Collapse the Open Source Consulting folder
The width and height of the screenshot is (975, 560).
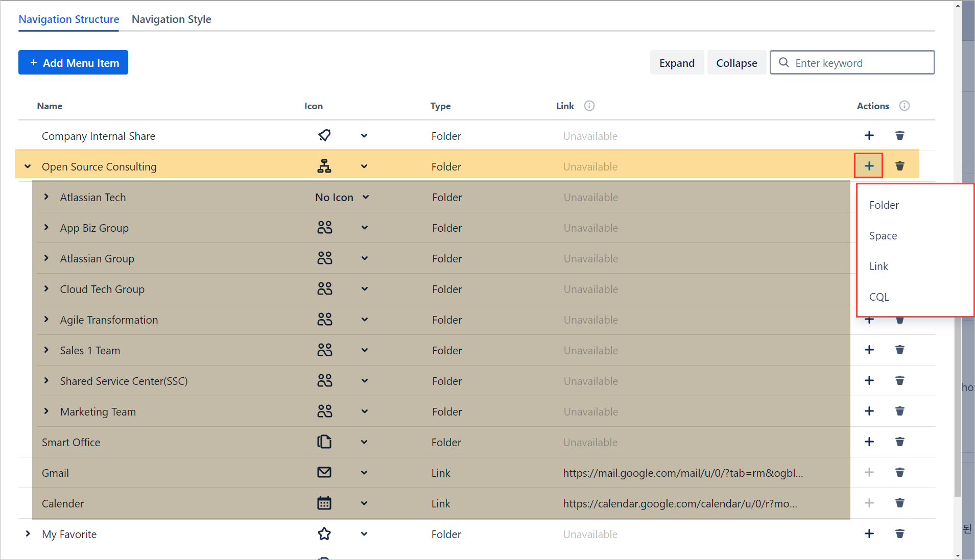tap(28, 166)
